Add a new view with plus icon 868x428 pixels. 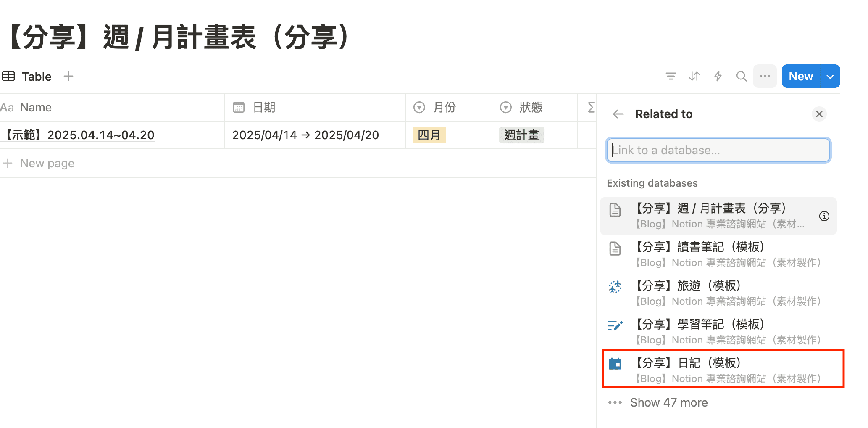(x=68, y=76)
